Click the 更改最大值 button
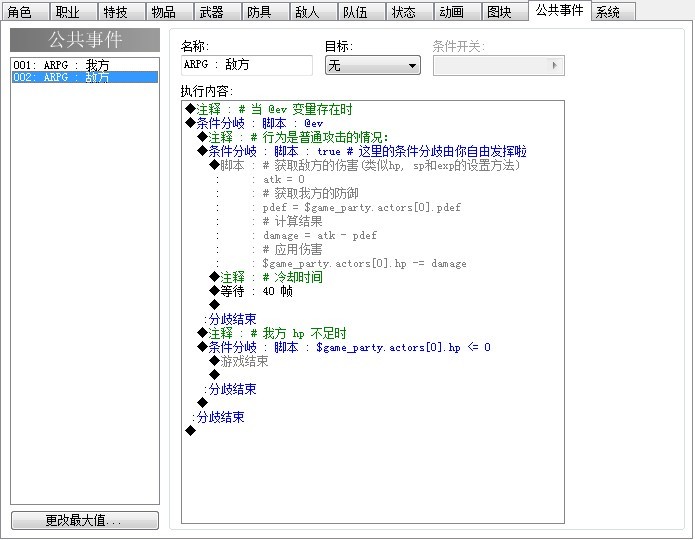 pos(85,520)
